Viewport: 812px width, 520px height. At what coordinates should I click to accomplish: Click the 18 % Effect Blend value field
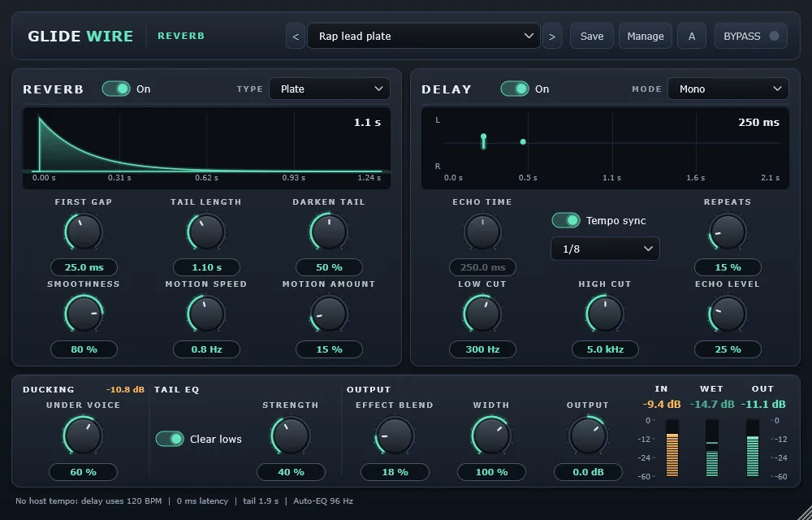395,472
